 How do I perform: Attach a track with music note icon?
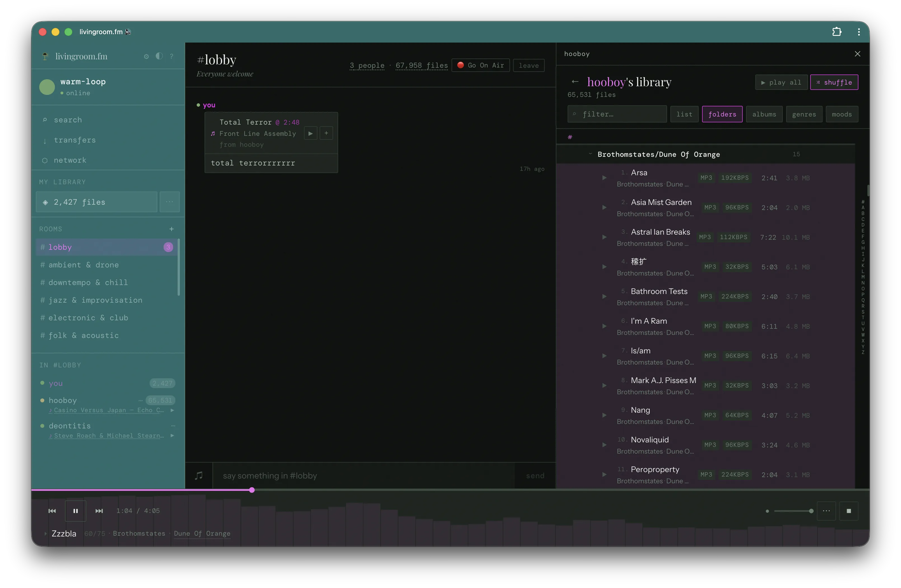click(199, 476)
